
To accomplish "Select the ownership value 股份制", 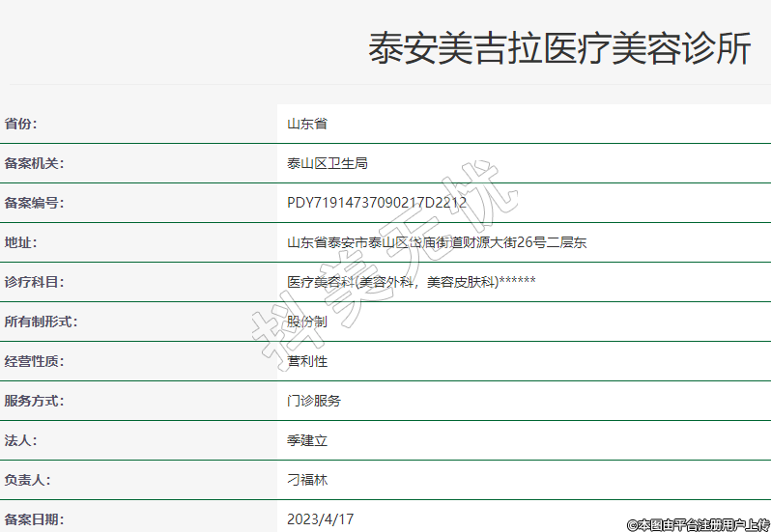I will pyautogui.click(x=307, y=322).
